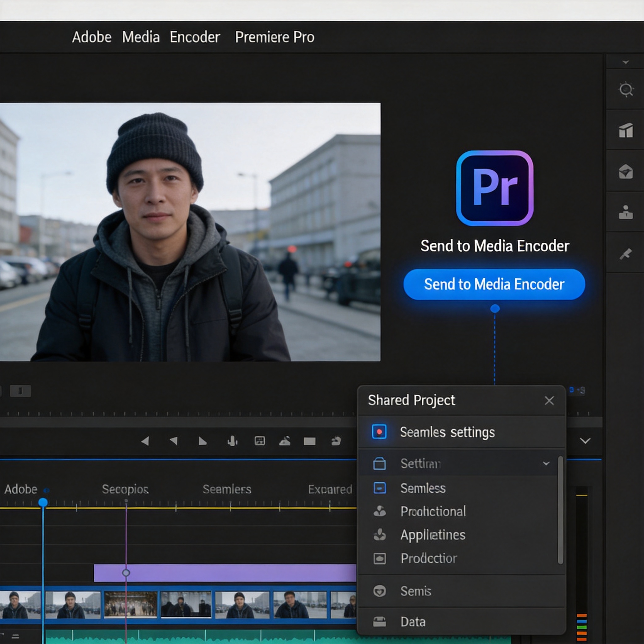Click the chart-building icon in right sidebar
The height and width of the screenshot is (644, 644).
point(626,130)
